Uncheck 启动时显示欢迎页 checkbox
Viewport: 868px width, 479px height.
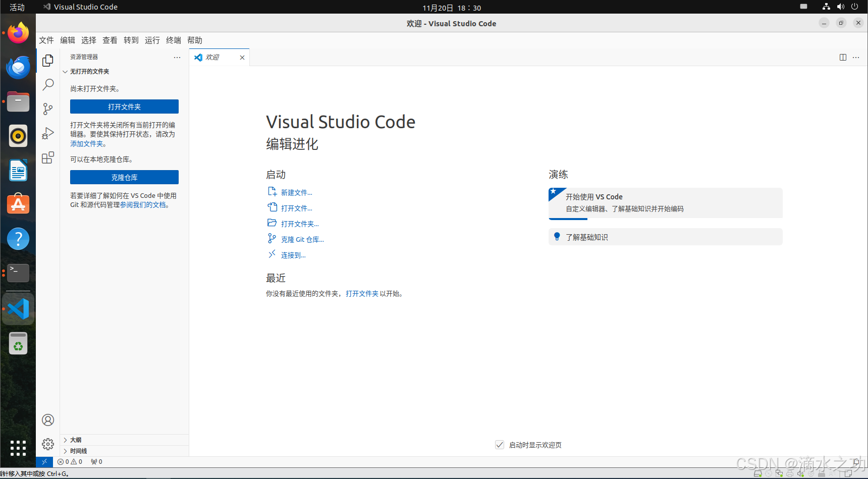500,445
